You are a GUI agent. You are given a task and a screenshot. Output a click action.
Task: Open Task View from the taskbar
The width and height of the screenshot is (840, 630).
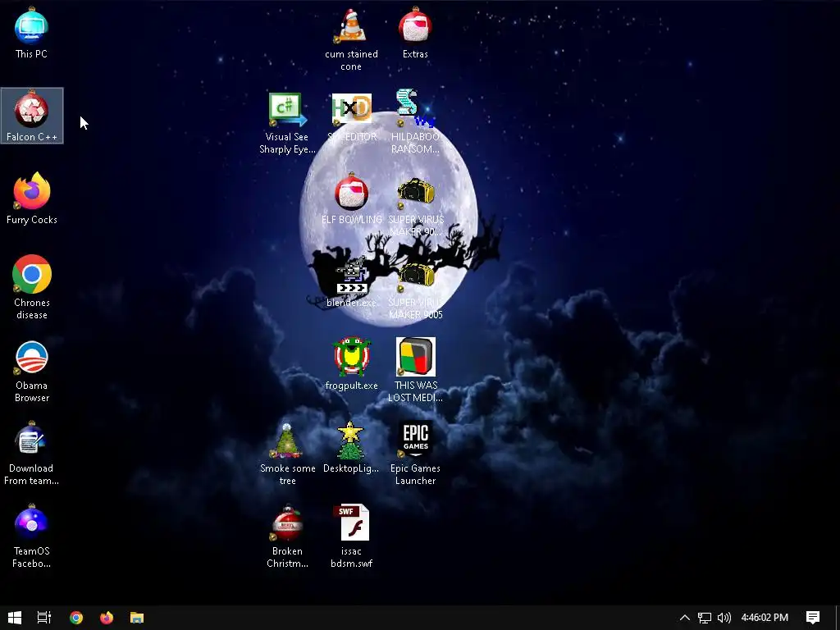click(44, 618)
